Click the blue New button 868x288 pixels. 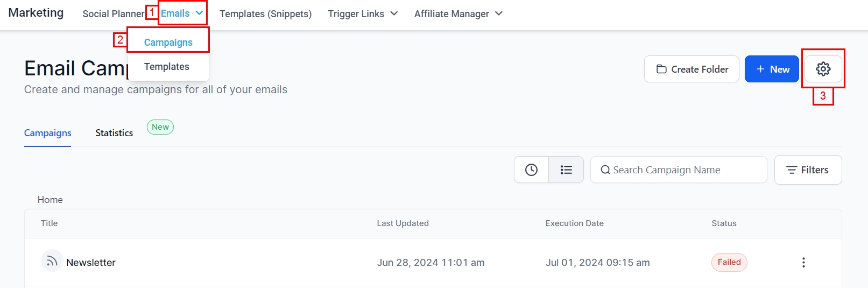tap(772, 69)
